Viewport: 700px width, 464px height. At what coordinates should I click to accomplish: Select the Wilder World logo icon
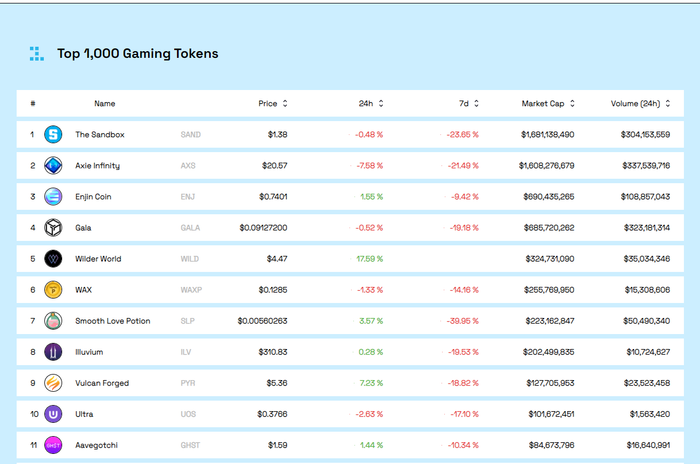coord(53,259)
